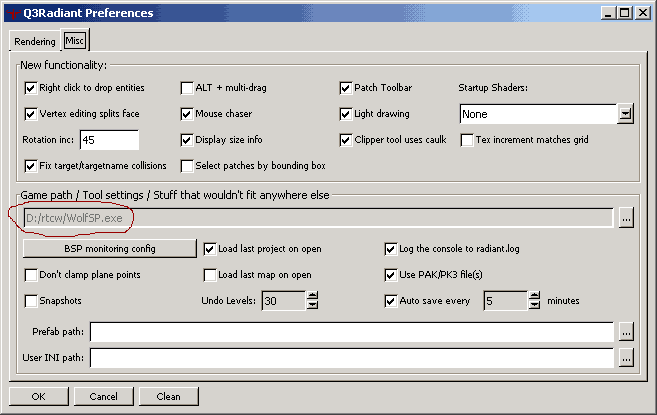Image resolution: width=657 pixels, height=415 pixels.
Task: Decrease Undo Levels with down arrow
Action: click(313, 305)
